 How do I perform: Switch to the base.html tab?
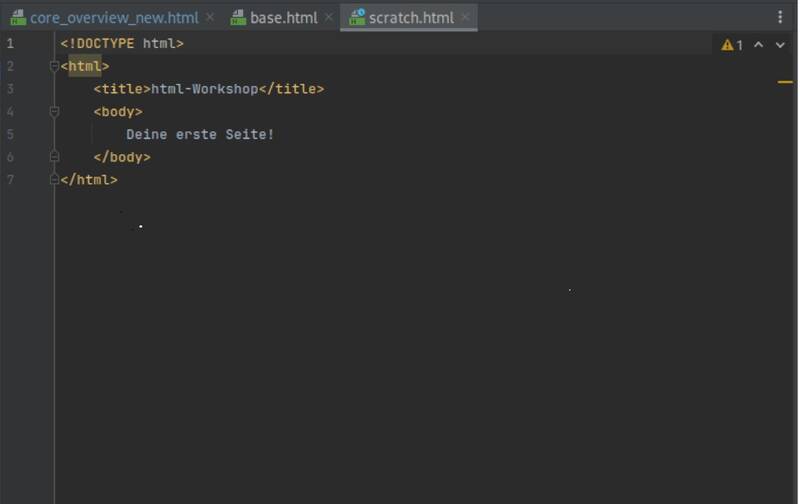point(284,18)
